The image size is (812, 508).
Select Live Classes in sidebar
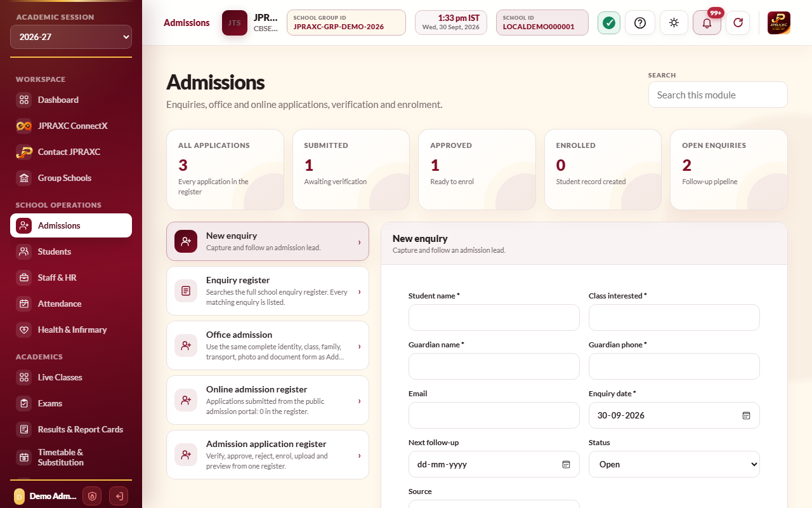[x=71, y=377]
